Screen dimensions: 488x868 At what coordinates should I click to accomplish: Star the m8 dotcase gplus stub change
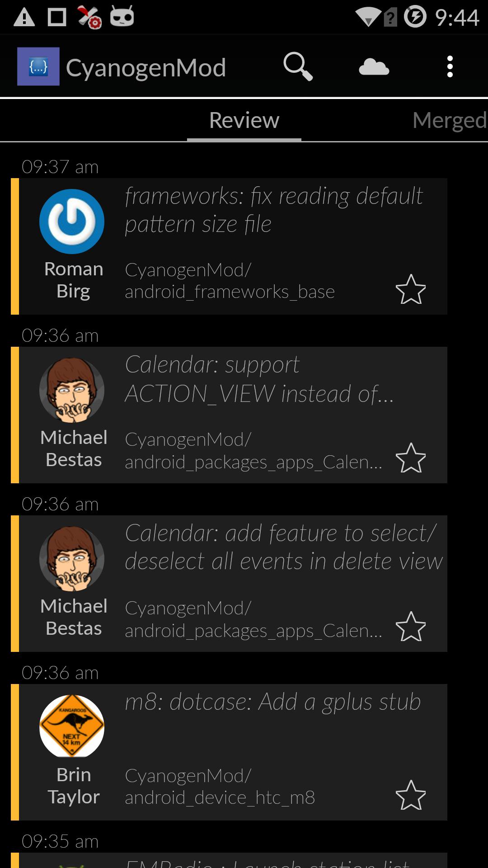pos(410,795)
